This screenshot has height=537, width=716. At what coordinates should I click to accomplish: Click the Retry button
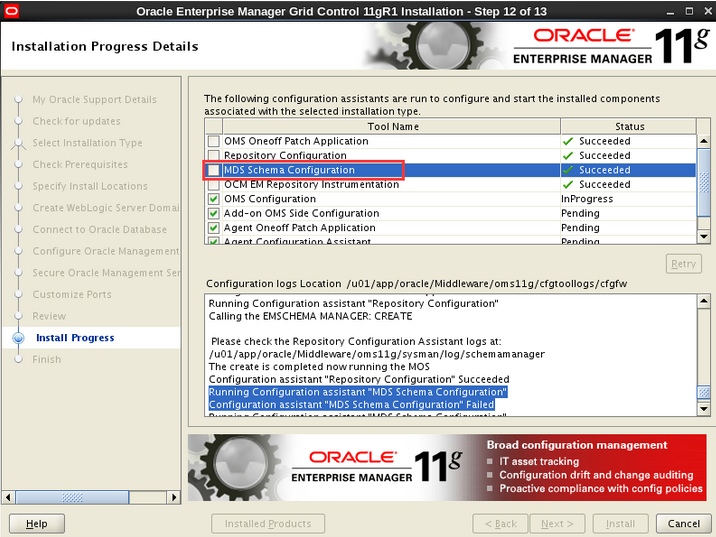click(683, 264)
